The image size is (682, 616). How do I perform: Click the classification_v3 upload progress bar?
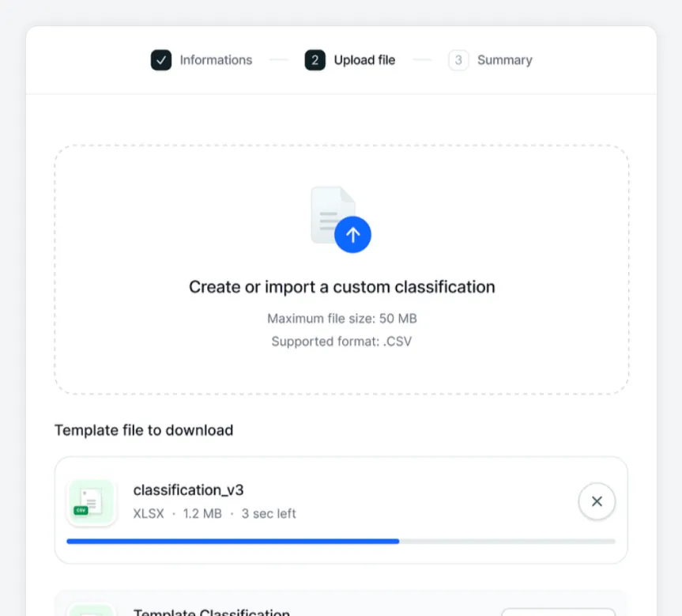tap(341, 542)
